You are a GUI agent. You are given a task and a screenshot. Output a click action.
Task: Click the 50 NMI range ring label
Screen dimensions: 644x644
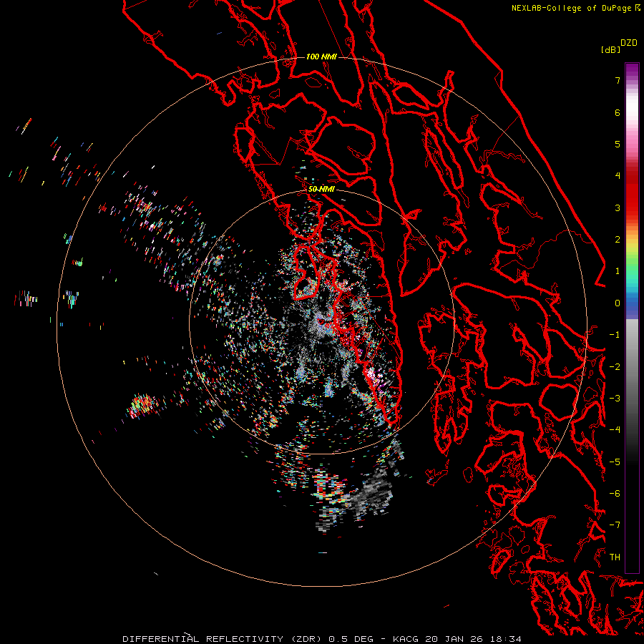click(x=321, y=189)
